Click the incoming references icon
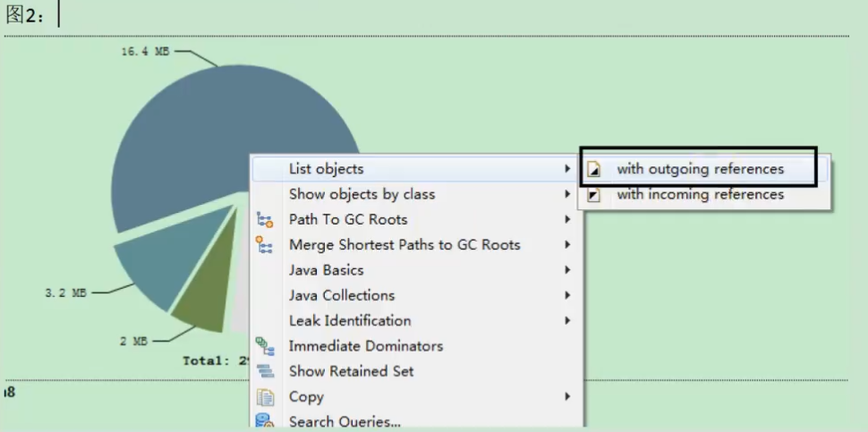 pos(594,195)
